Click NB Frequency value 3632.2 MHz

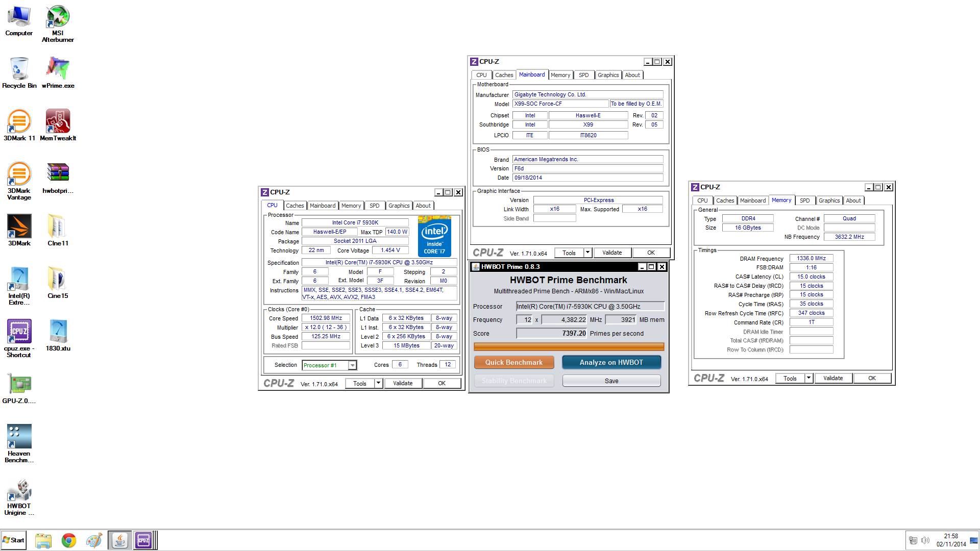click(x=849, y=237)
